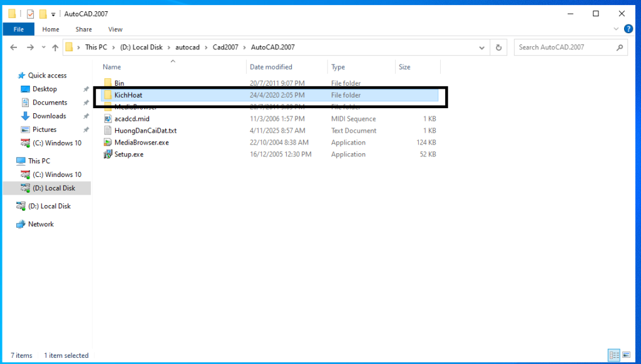Refresh the AutoCAD.2007 folder view
641x364 pixels.
(498, 48)
